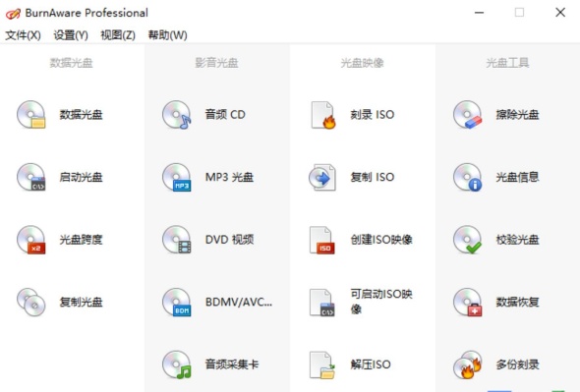
Task: Select the 复制光盘 label
Action: 81,303
